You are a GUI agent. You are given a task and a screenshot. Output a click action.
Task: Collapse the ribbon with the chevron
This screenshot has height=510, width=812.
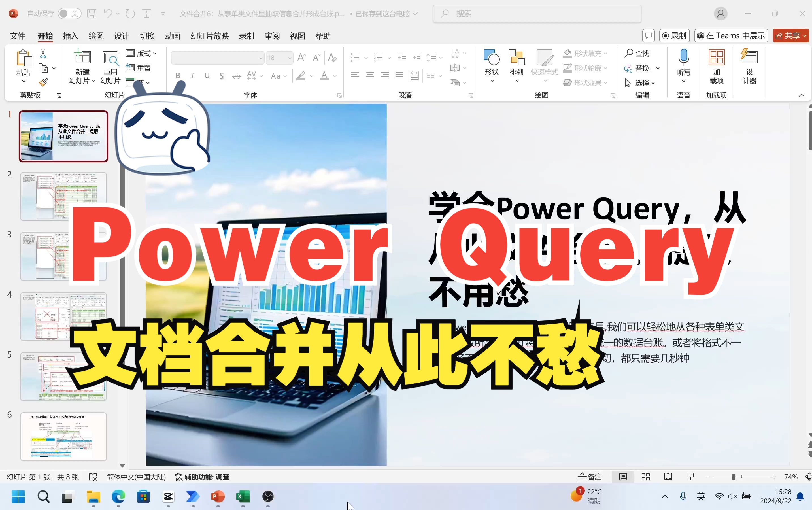click(802, 95)
